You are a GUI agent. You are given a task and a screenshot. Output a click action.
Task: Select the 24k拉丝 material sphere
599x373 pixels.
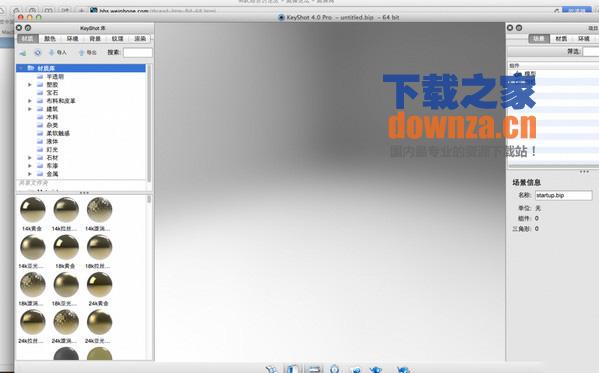(x=32, y=322)
